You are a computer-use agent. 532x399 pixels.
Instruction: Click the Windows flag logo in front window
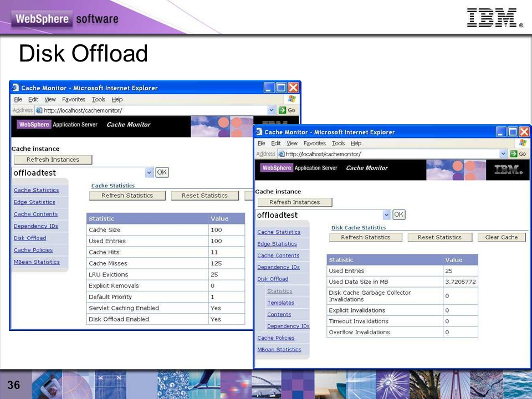click(523, 143)
